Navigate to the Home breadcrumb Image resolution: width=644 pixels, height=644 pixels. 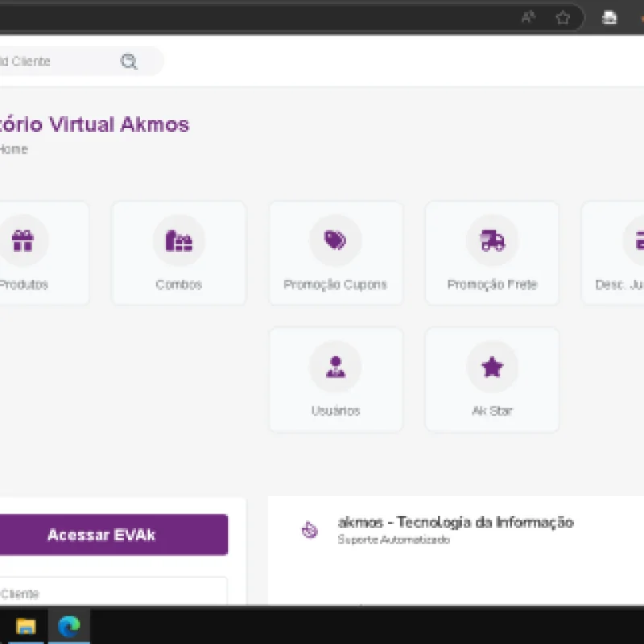(13, 150)
